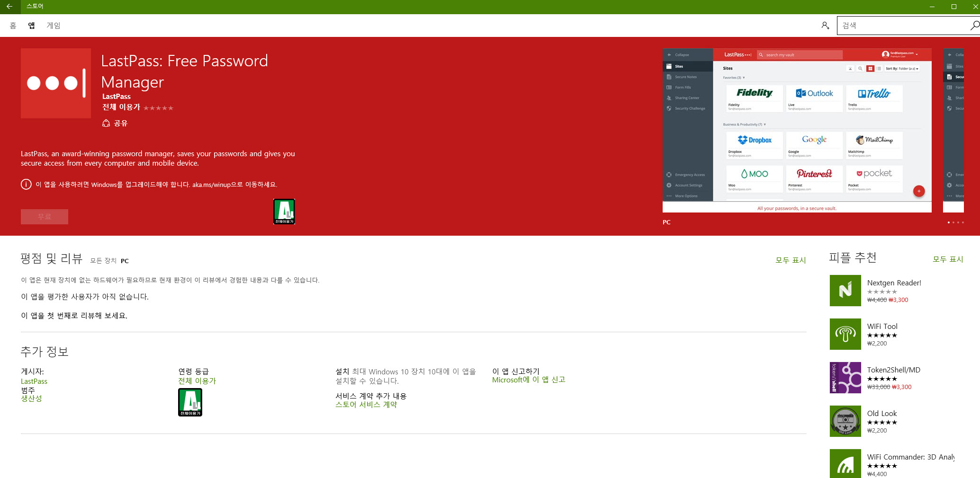
Task: Click Microsoft에 이 앱 신고 link
Action: [x=529, y=380]
